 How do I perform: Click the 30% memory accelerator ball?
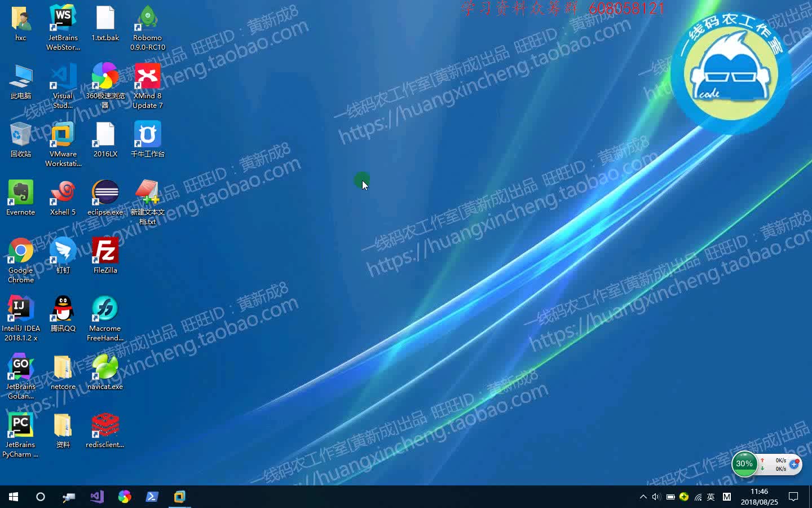744,464
